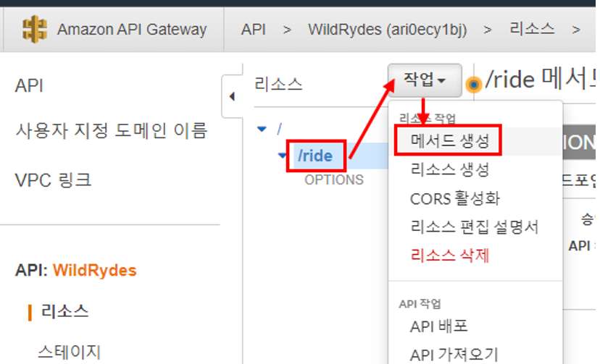600x364 pixels.
Task: Choose CORS 활성화 from menu
Action: (455, 198)
